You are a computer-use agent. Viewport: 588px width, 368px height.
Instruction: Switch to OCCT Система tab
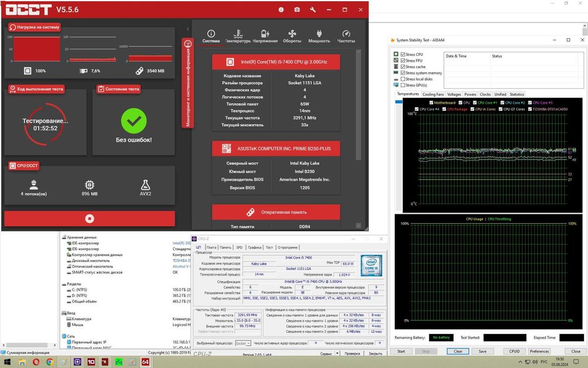(211, 37)
